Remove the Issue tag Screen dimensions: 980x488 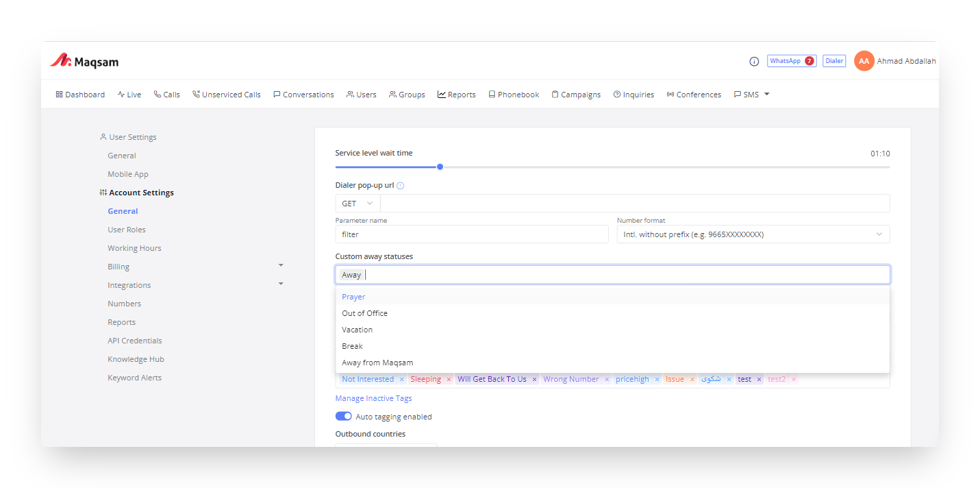click(x=692, y=380)
